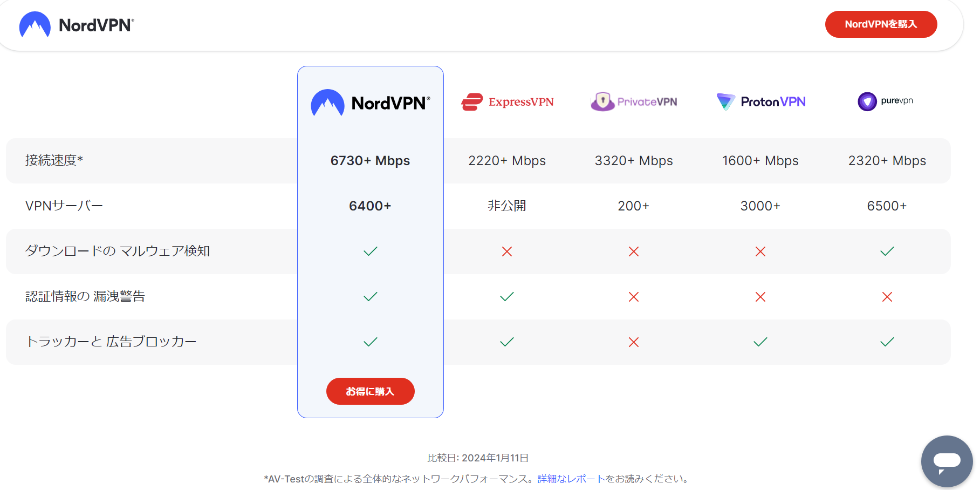980x490 pixels.
Task: Click the PureVPN logo
Action: 885,101
